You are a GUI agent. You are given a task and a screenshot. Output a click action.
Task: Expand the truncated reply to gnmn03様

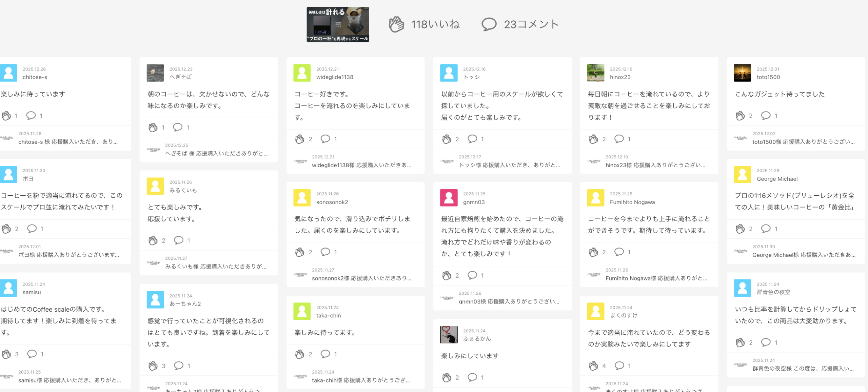tap(509, 301)
